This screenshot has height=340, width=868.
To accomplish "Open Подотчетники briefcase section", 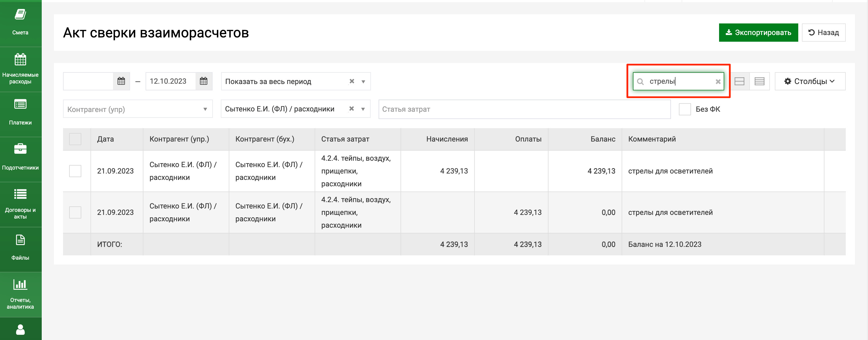I will (20, 159).
